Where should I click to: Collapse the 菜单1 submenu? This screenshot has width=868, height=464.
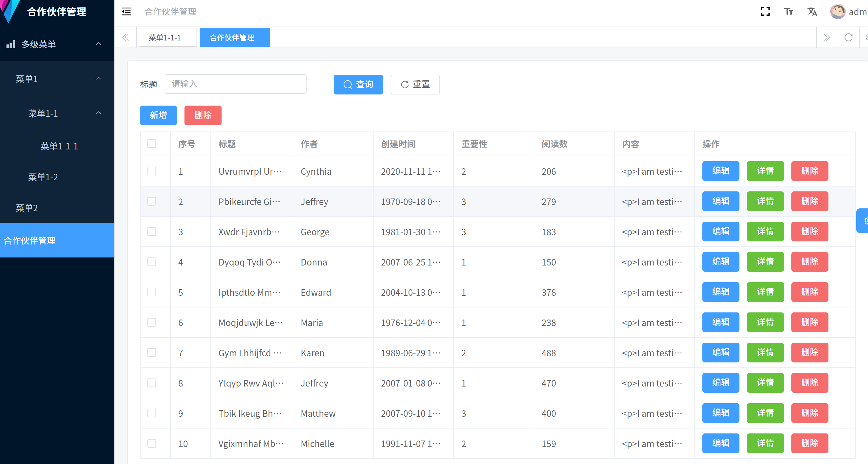click(x=98, y=78)
